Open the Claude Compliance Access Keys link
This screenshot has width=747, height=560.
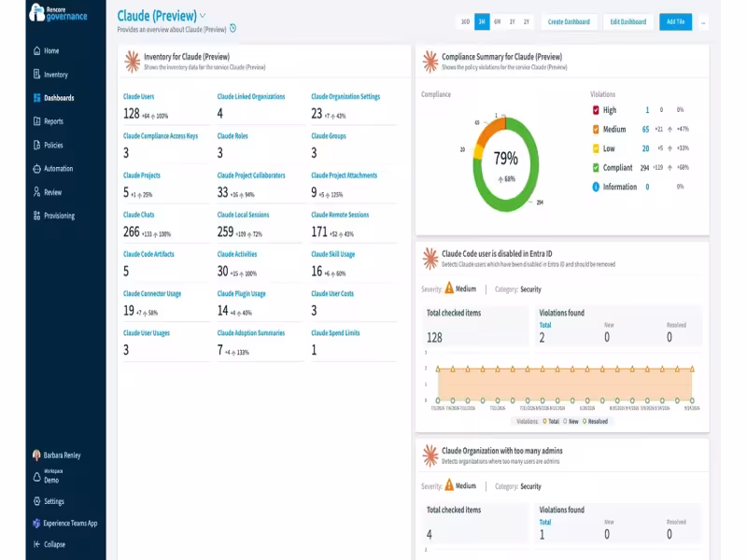160,135
